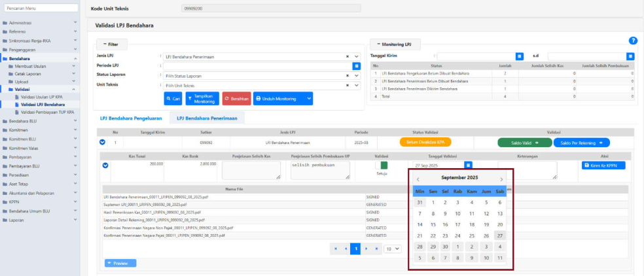Click the Kirim Ke KPPN button
The width and height of the screenshot is (644, 276).
[x=603, y=165]
